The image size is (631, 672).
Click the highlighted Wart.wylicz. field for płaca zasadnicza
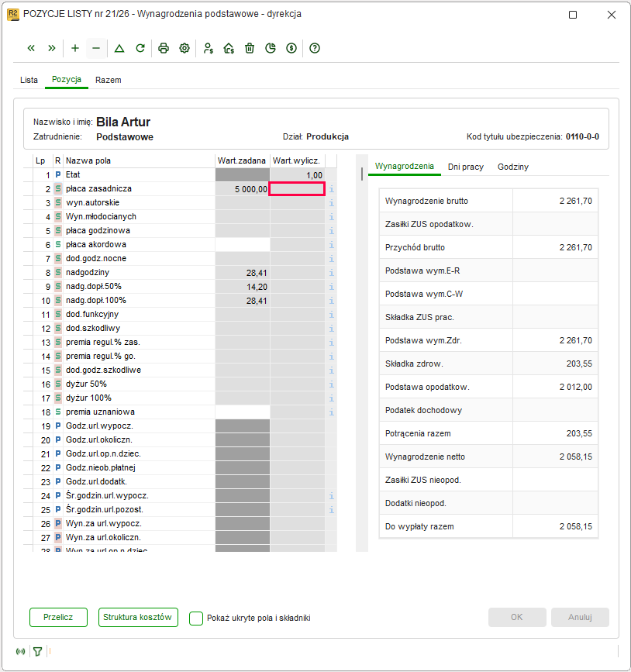pos(297,189)
